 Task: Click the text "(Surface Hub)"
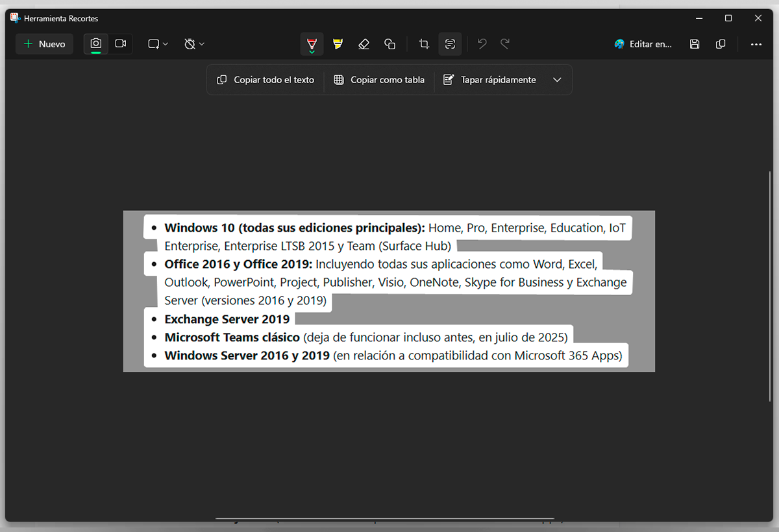(415, 246)
